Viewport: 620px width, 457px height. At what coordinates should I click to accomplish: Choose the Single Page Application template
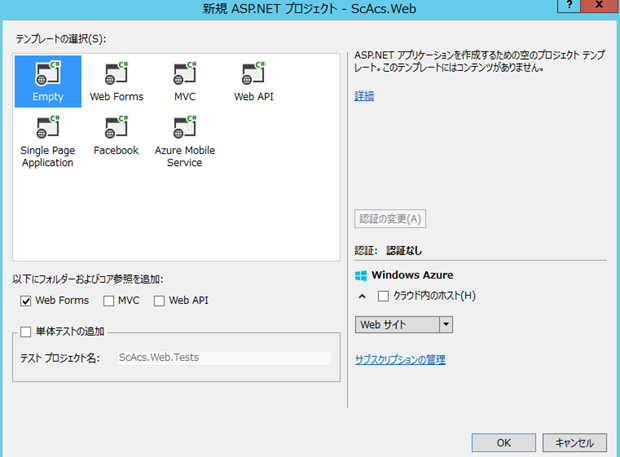point(48,142)
